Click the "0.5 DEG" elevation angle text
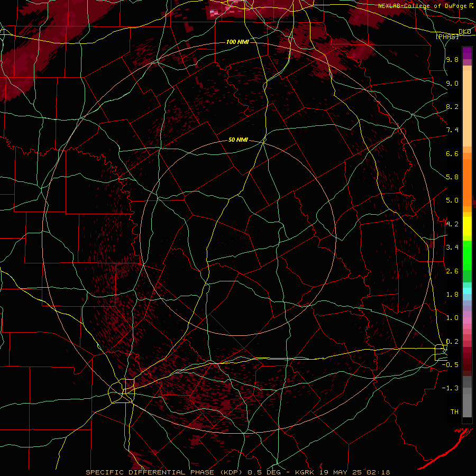 point(264,472)
